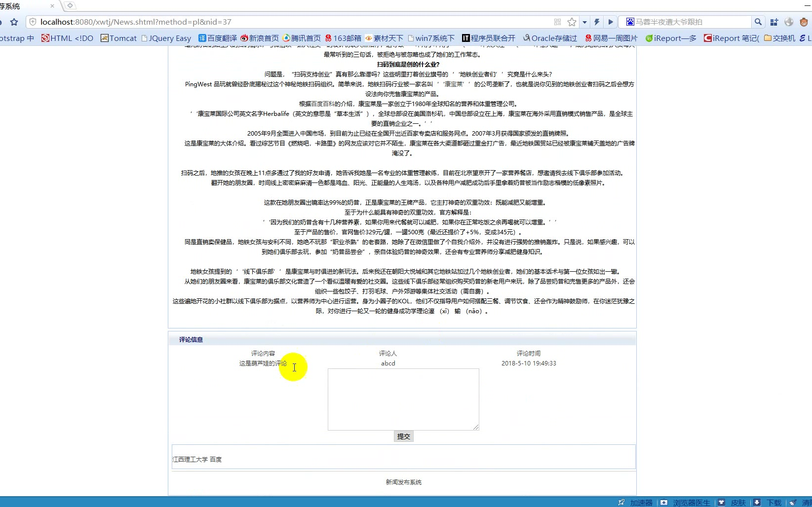Click the 评论信息 section header

[191, 340]
